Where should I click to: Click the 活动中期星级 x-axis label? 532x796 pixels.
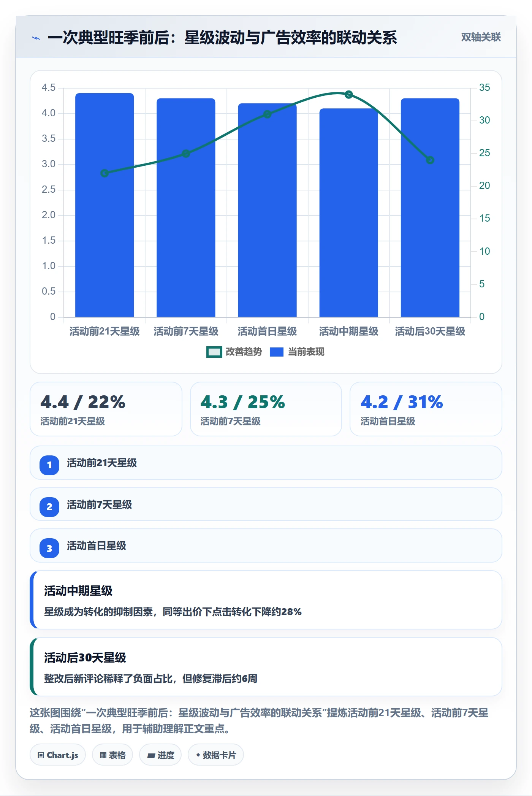348,331
